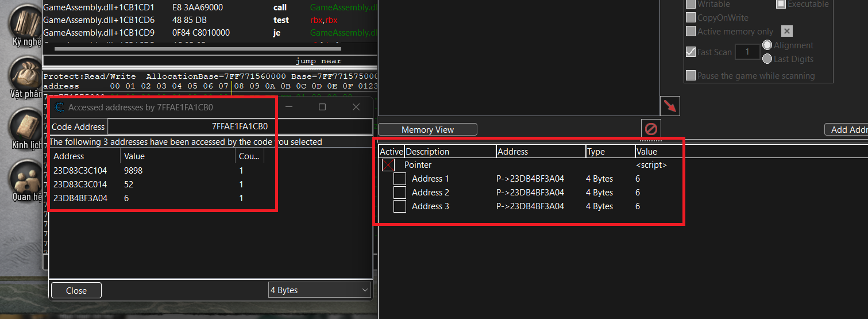Viewport: 868px width, 319px height.
Task: Toggle the Writable checkbox
Action: pos(690,4)
